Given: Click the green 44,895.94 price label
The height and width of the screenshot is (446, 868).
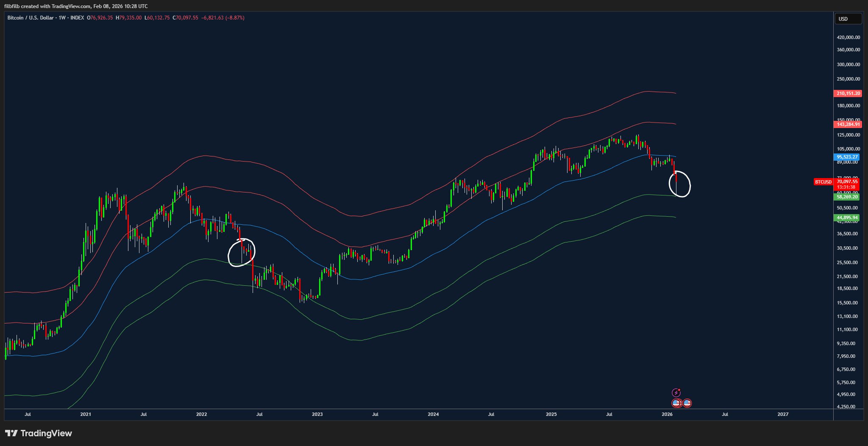Looking at the screenshot, I should tap(848, 217).
